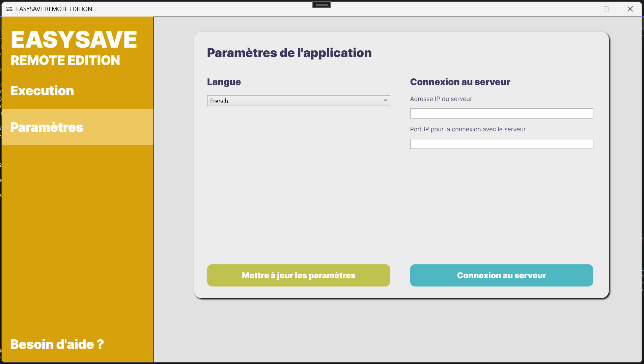644x364 pixels.
Task: Navigate to the Execution section
Action: click(x=42, y=90)
